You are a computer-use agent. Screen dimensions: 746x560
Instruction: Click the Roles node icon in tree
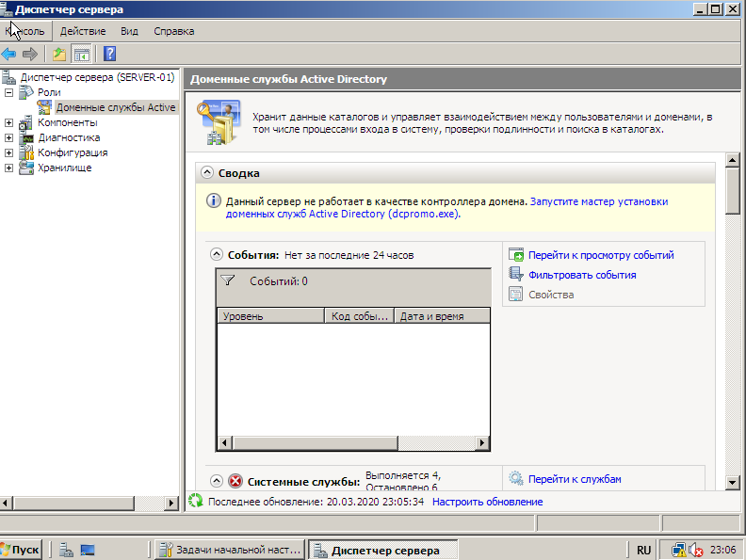(26, 92)
